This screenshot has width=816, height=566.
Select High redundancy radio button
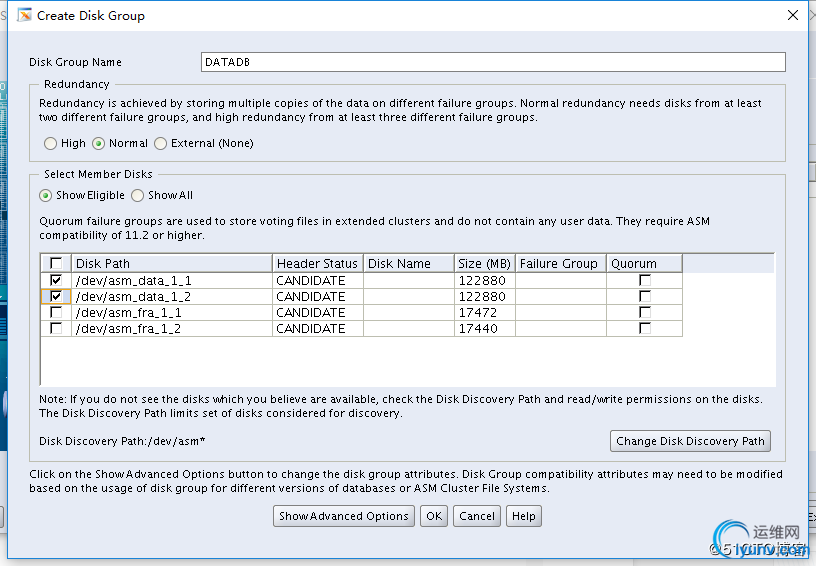pos(51,144)
